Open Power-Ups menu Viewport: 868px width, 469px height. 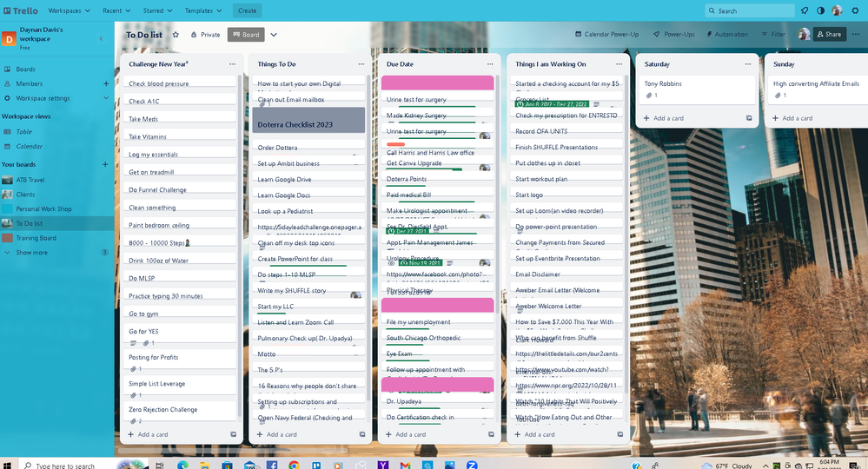coord(673,34)
